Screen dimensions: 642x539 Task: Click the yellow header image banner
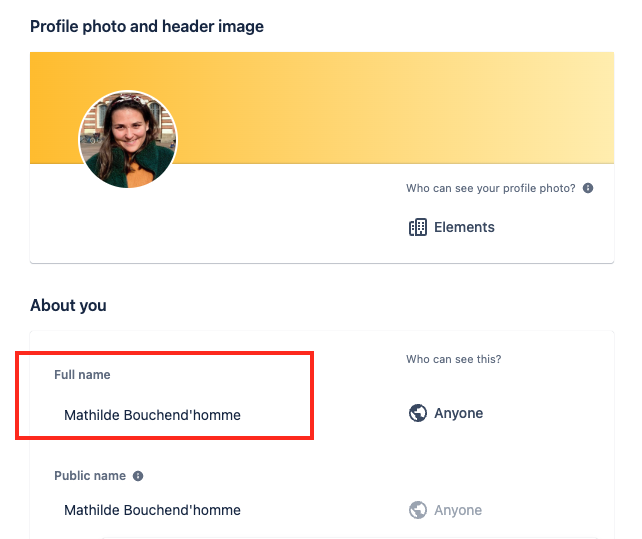tap(400, 105)
